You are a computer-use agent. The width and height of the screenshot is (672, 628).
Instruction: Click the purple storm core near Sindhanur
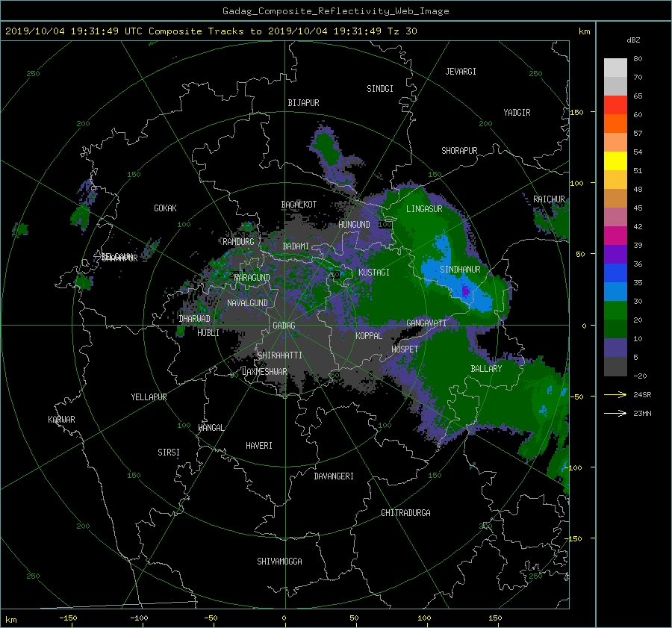click(466, 291)
